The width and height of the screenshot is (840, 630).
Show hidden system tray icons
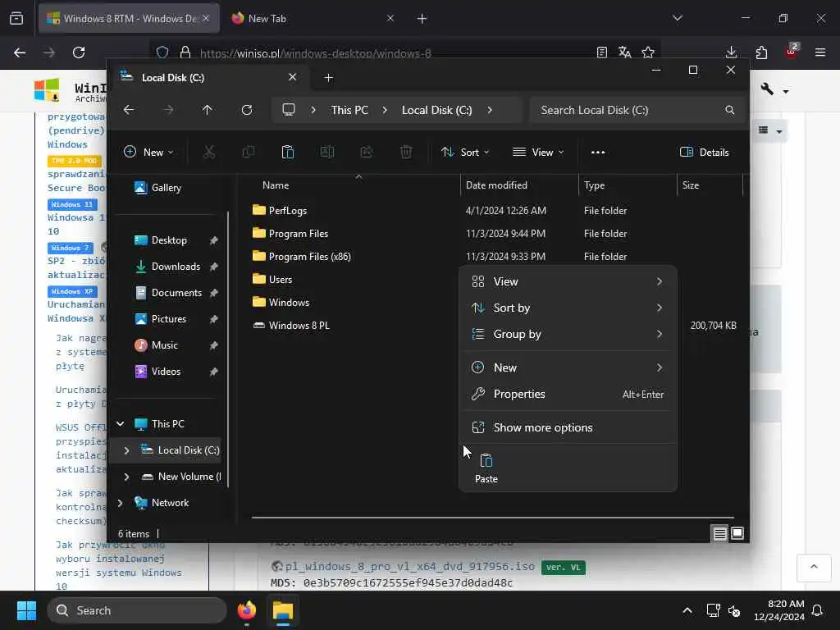(x=687, y=610)
